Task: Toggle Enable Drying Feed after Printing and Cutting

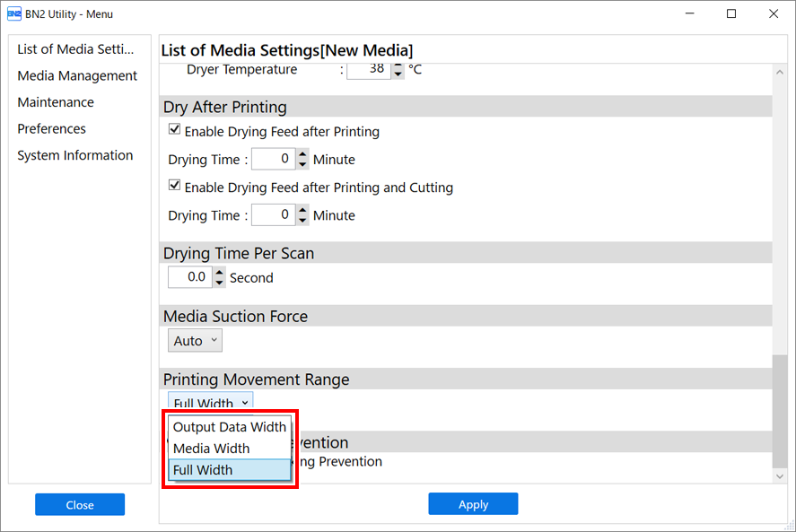Action: 175,186
